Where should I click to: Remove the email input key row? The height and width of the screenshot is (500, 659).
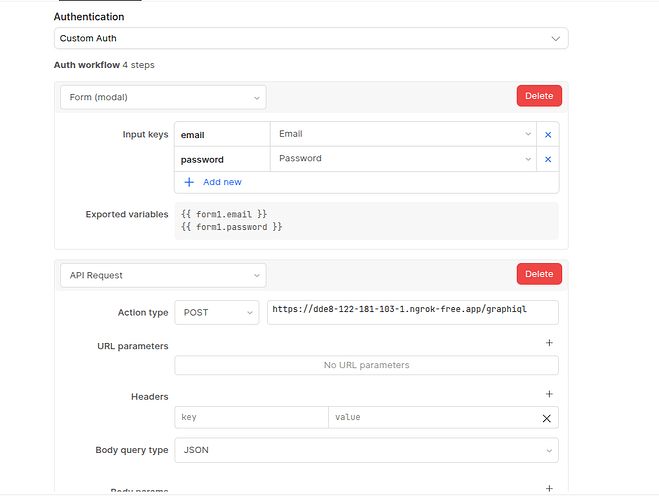[x=547, y=134]
